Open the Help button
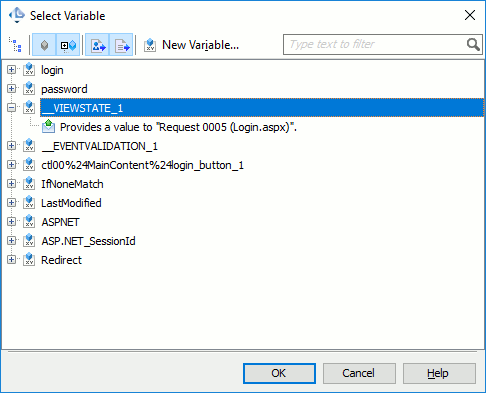 439,373
